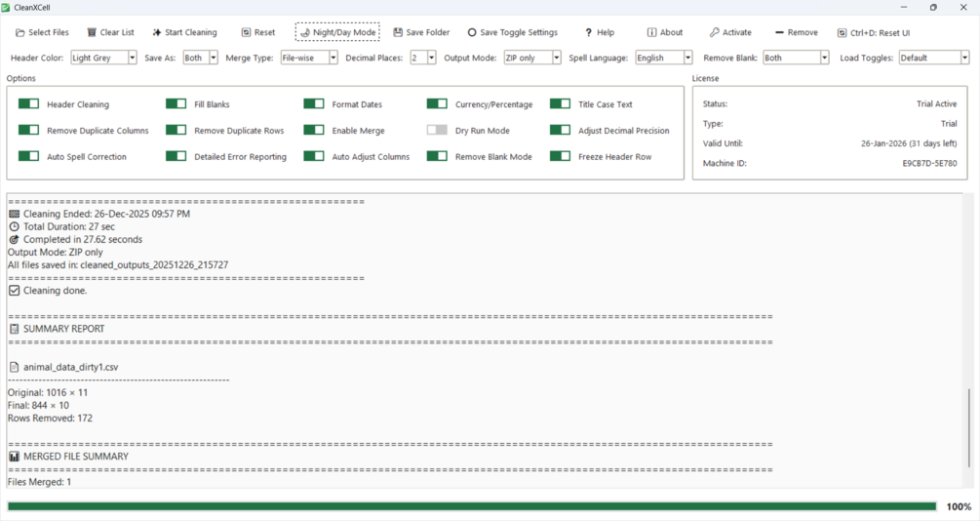Click the Original: 1016 × 11 line
980x521 pixels.
coord(48,393)
